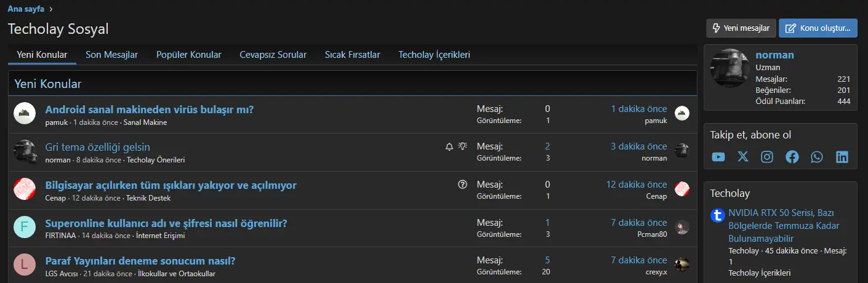The width and height of the screenshot is (868, 283).
Task: Click norman profile picture in sidebar
Action: pos(730,68)
